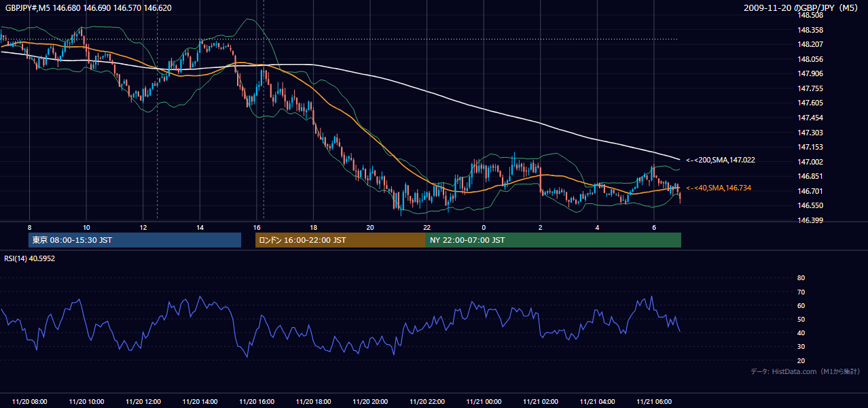Screen dimensions: 868x408
Task: Click hour label 22 under price chart
Action: [x=427, y=226]
